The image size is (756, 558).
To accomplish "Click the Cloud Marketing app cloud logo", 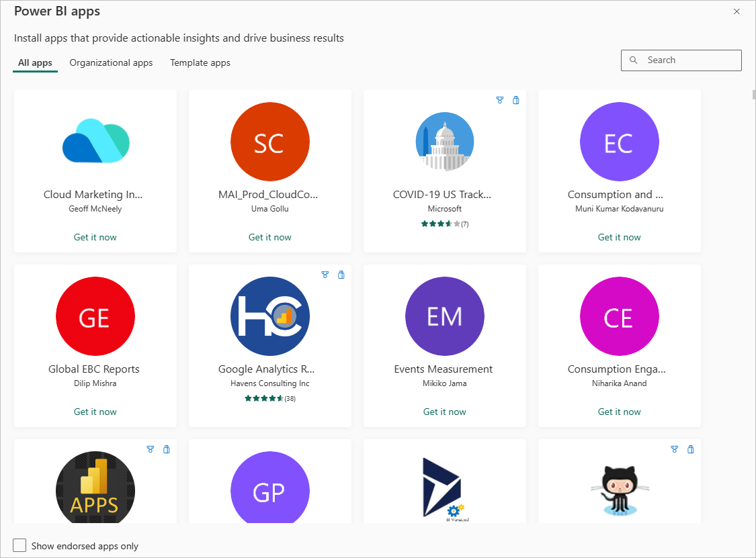I will point(96,141).
